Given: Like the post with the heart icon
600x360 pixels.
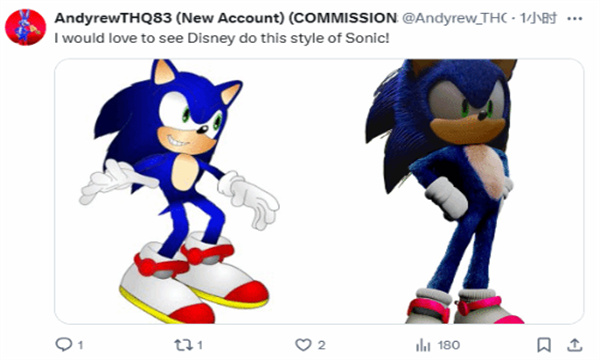Looking at the screenshot, I should click(303, 345).
